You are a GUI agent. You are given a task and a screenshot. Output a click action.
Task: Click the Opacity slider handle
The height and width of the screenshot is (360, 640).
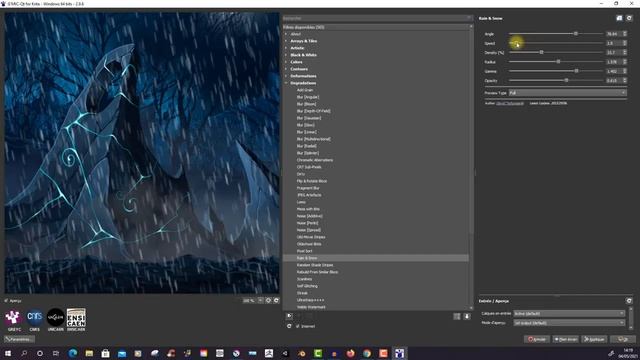pos(566,80)
